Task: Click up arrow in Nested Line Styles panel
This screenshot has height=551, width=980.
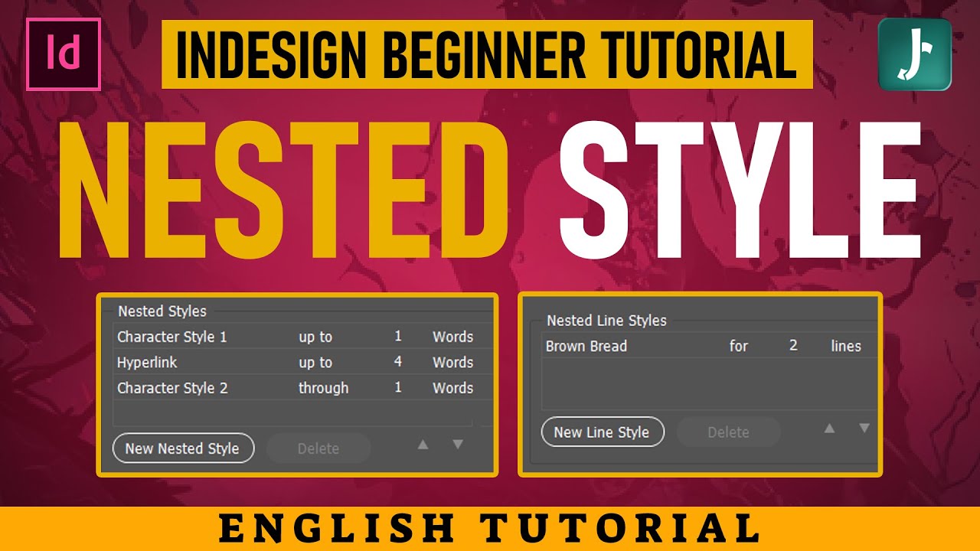Action: pos(829,429)
